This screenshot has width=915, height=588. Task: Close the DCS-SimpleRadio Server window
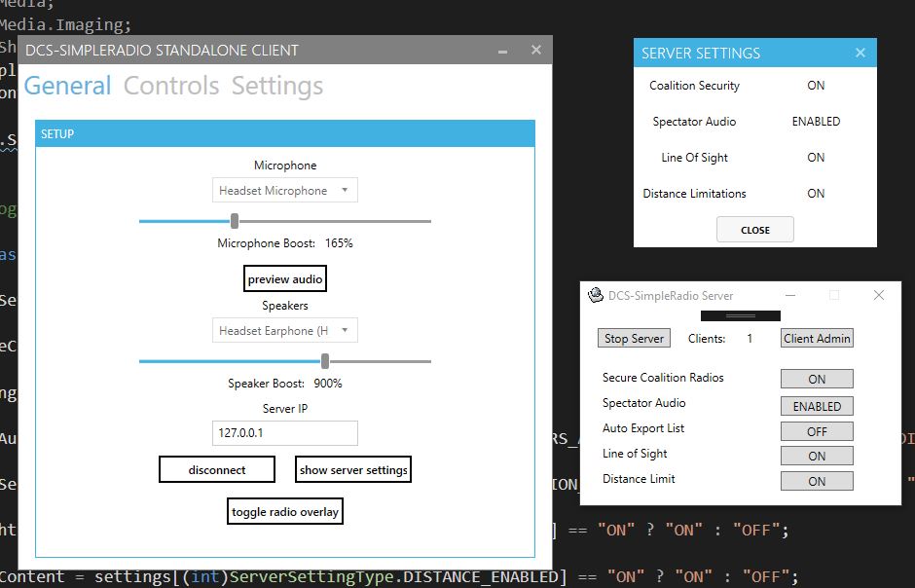(x=879, y=295)
